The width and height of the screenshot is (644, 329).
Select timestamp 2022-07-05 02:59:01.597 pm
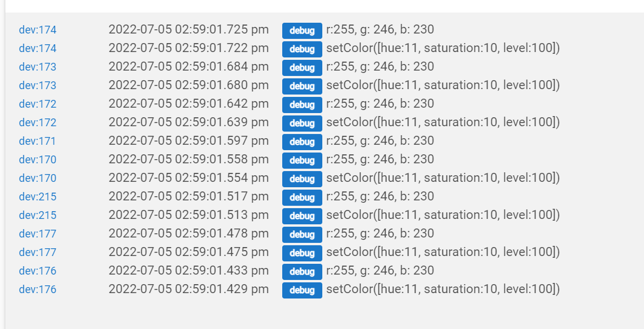click(x=188, y=141)
